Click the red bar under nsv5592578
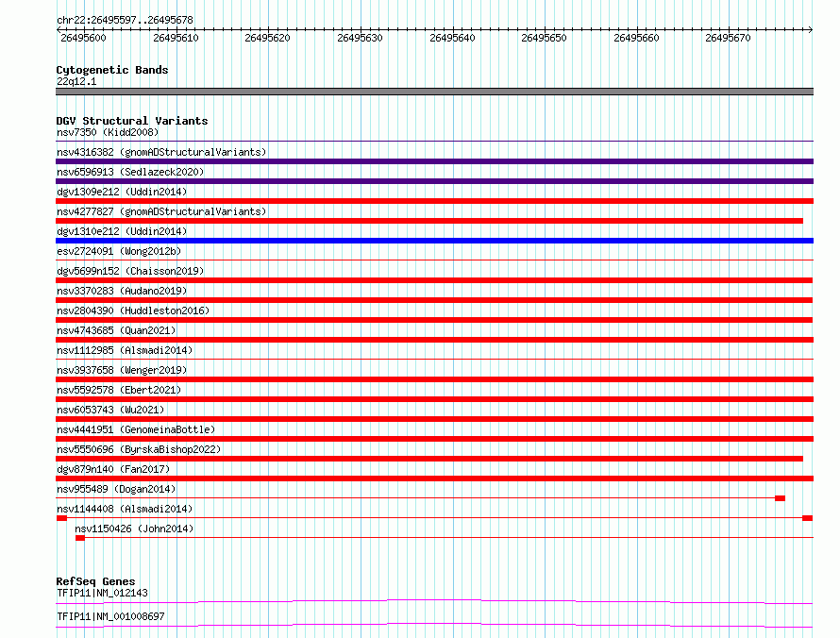 click(x=434, y=399)
